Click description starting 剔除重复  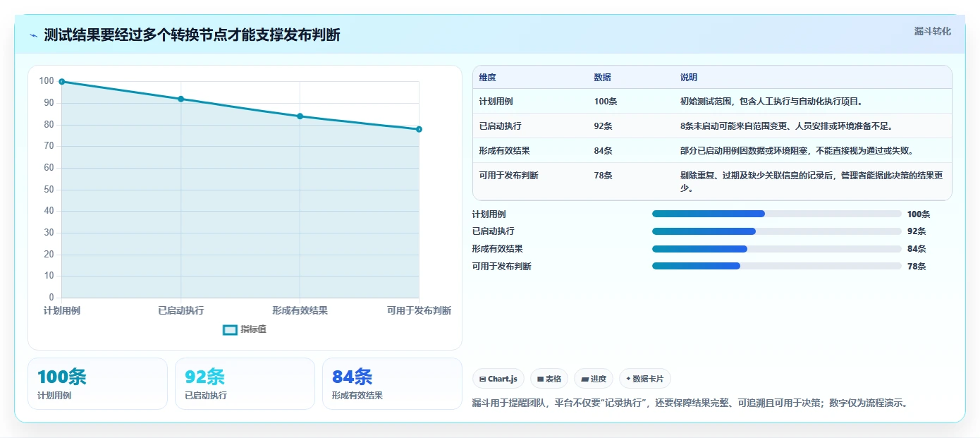[x=811, y=182]
